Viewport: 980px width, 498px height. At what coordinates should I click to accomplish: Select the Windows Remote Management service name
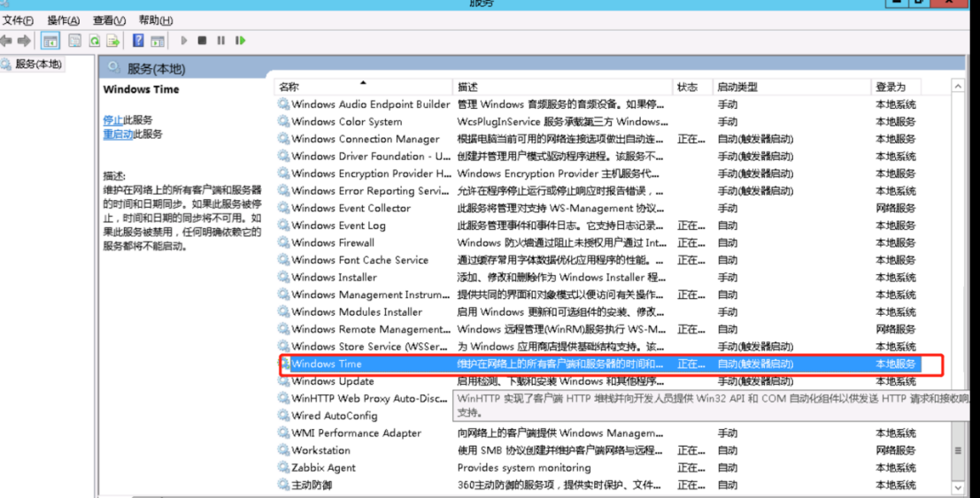click(x=371, y=329)
